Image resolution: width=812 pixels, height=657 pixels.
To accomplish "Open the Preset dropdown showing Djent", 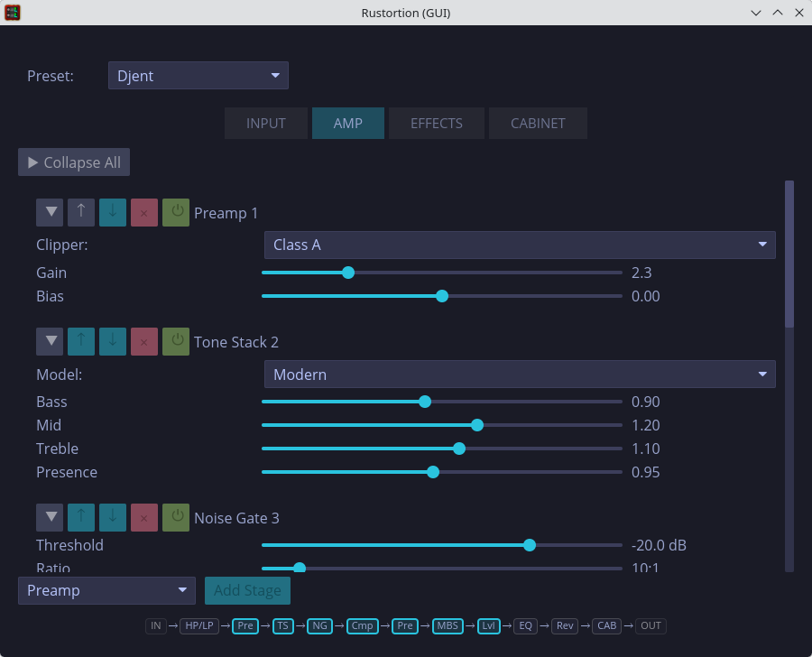I will 198,76.
